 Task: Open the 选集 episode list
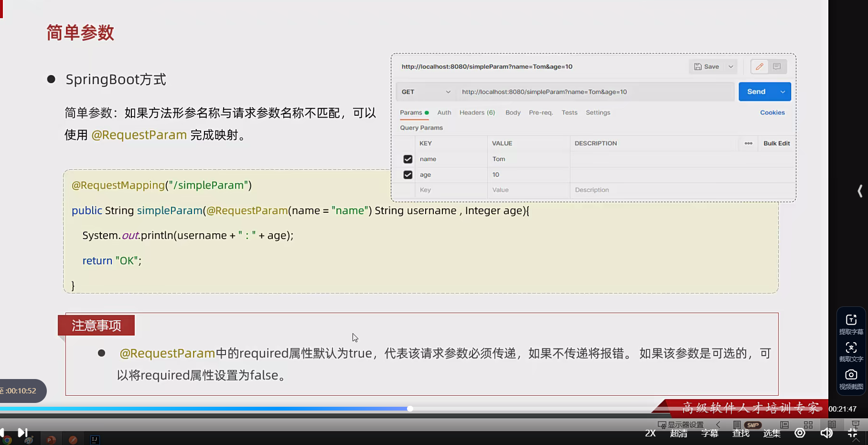click(x=772, y=434)
